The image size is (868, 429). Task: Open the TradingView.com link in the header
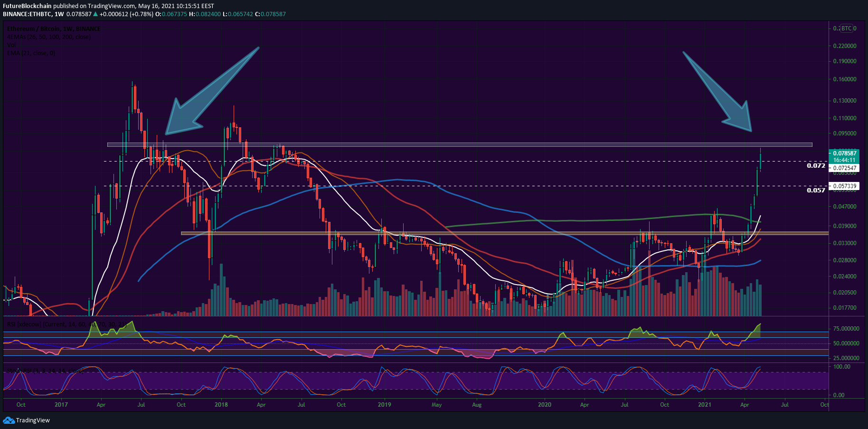[x=111, y=6]
